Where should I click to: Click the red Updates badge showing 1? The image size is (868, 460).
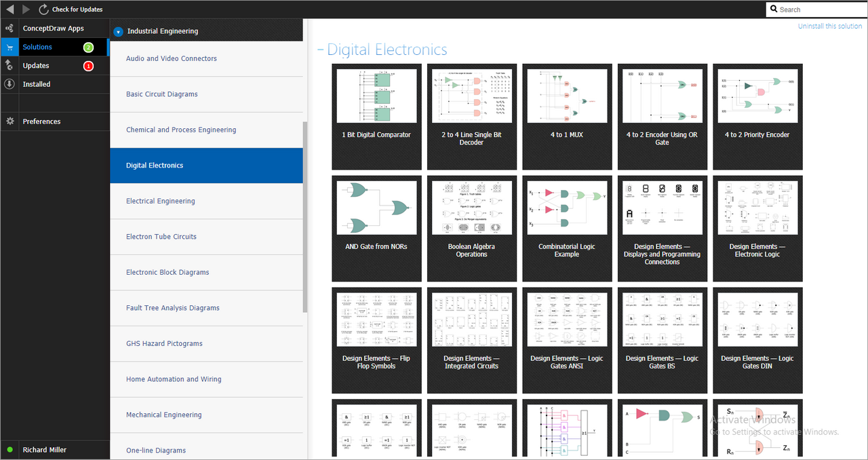coord(88,66)
